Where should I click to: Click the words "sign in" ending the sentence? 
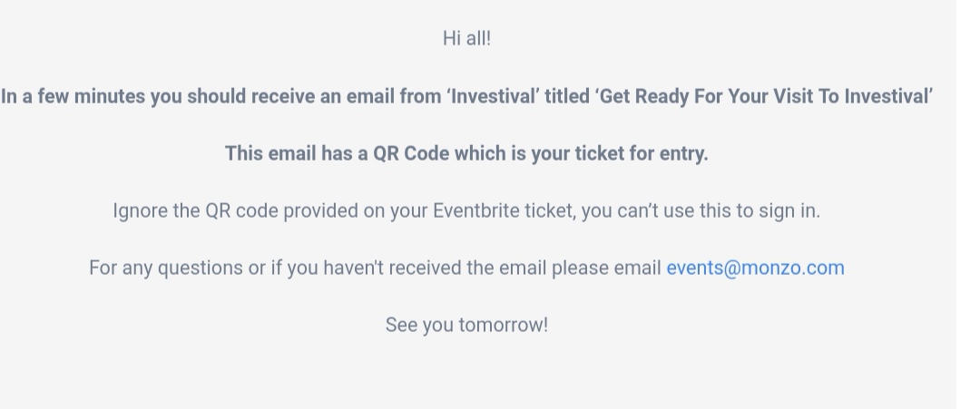click(789, 210)
